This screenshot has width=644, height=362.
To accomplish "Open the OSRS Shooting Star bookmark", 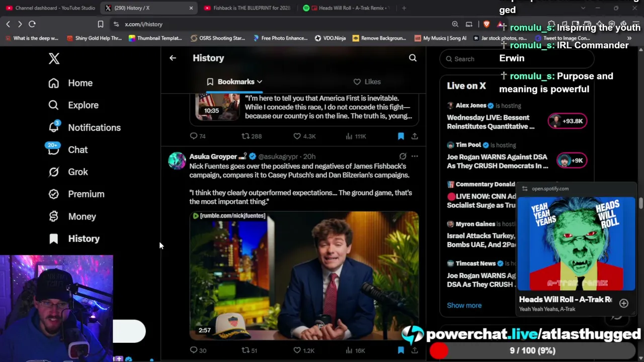I will tap(217, 38).
